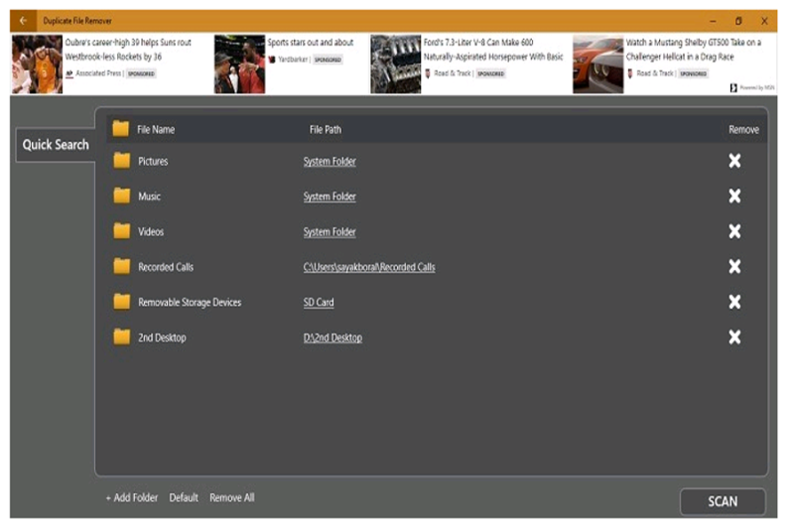
Task: Click Add Folder
Action: pyautogui.click(x=132, y=498)
